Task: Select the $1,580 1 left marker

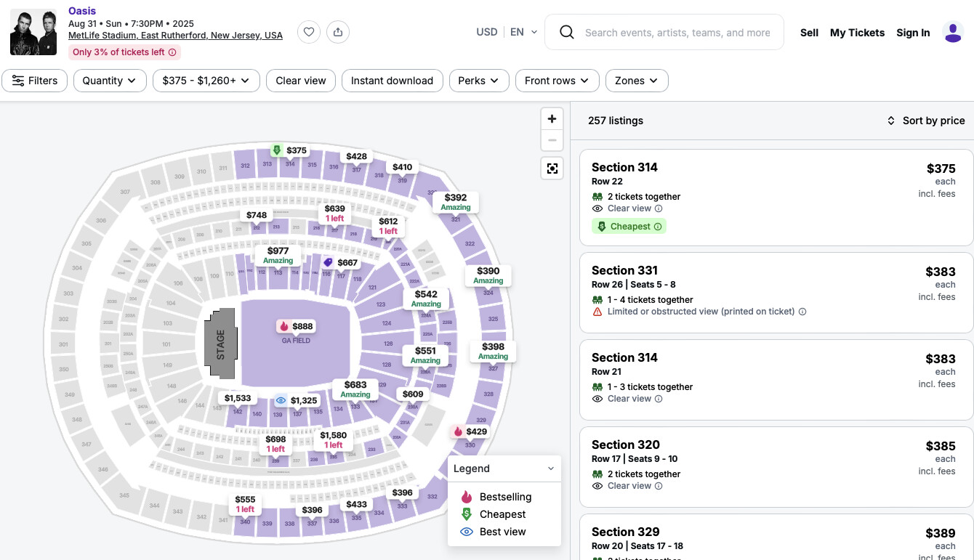Action: [334, 440]
